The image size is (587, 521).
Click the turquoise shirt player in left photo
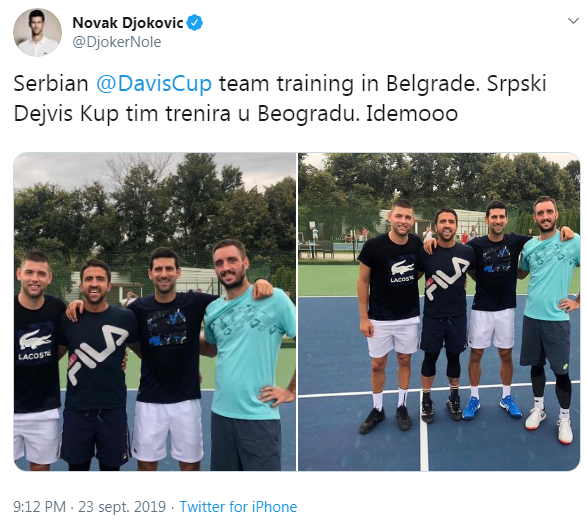[x=249, y=352]
